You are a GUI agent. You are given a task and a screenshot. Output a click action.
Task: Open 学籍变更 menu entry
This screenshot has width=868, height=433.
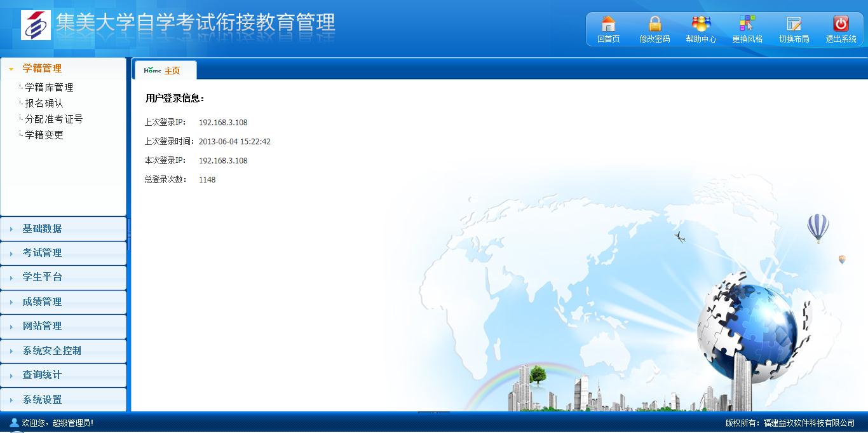click(x=44, y=135)
